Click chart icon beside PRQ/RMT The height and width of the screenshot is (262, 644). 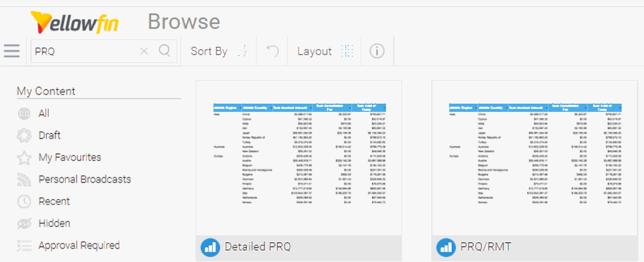446,247
